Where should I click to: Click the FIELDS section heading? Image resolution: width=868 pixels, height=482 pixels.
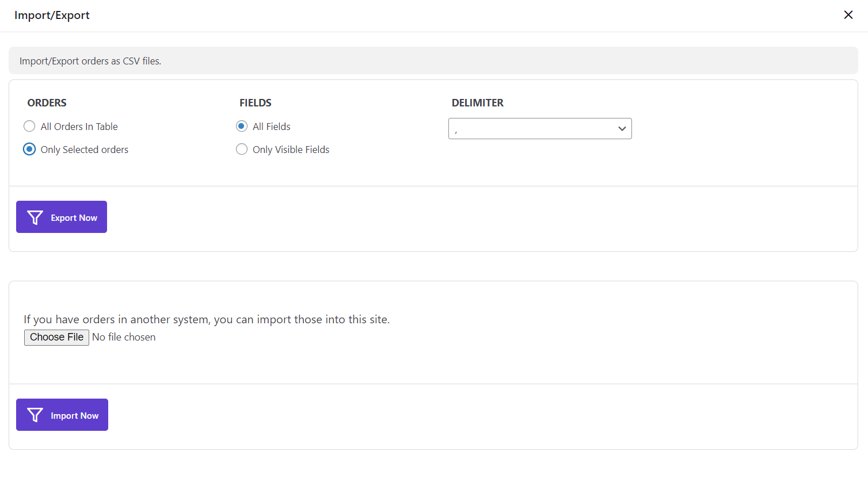pos(255,103)
